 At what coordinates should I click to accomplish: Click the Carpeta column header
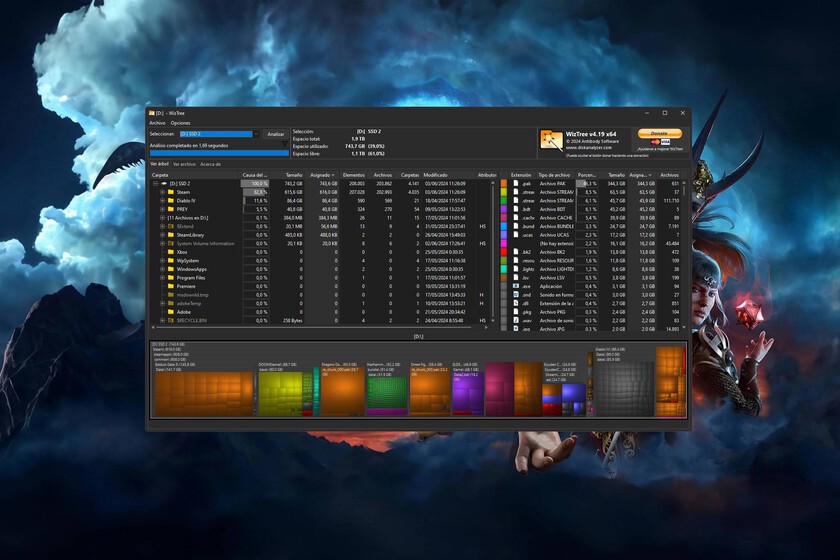coord(194,175)
